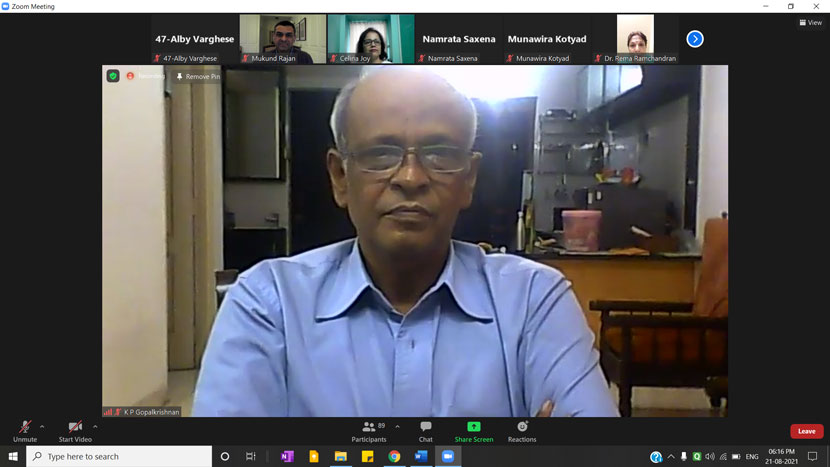Open Task View on taskbar
Viewport: 830px width, 467px height.
coord(250,456)
